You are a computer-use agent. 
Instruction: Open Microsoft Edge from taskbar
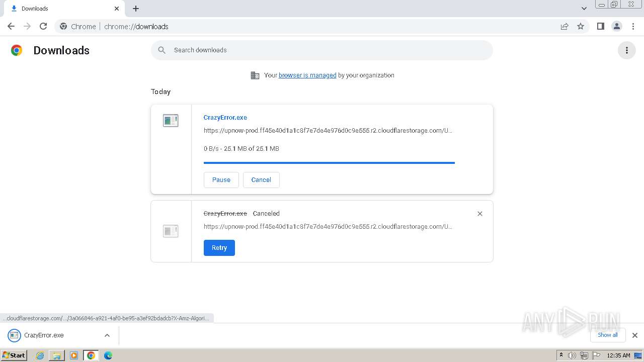point(108,355)
